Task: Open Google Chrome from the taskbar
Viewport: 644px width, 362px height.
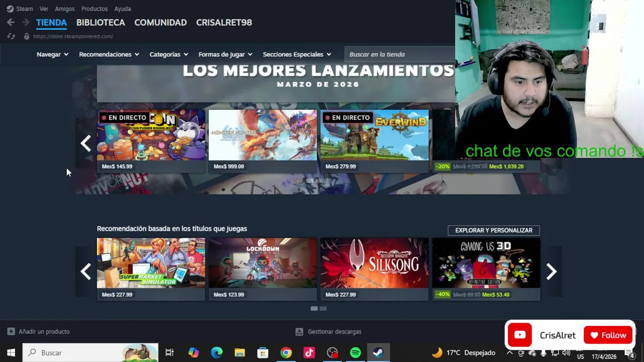Action: [x=286, y=352]
